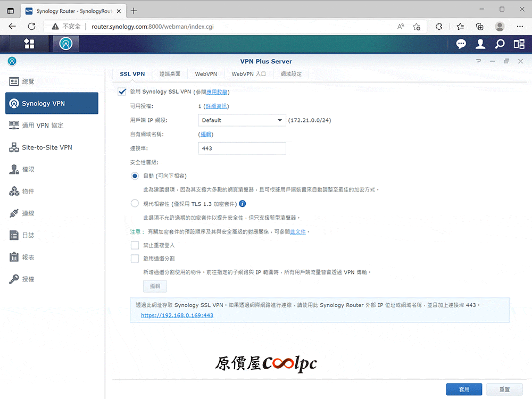Open browser settings and more menu
Screen dimensions: 532x399
[520, 27]
